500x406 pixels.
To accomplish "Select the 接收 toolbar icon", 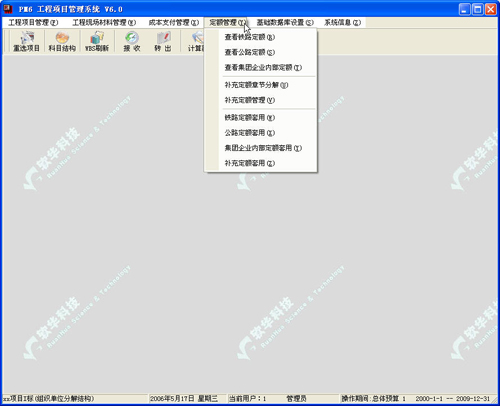I will click(132, 41).
